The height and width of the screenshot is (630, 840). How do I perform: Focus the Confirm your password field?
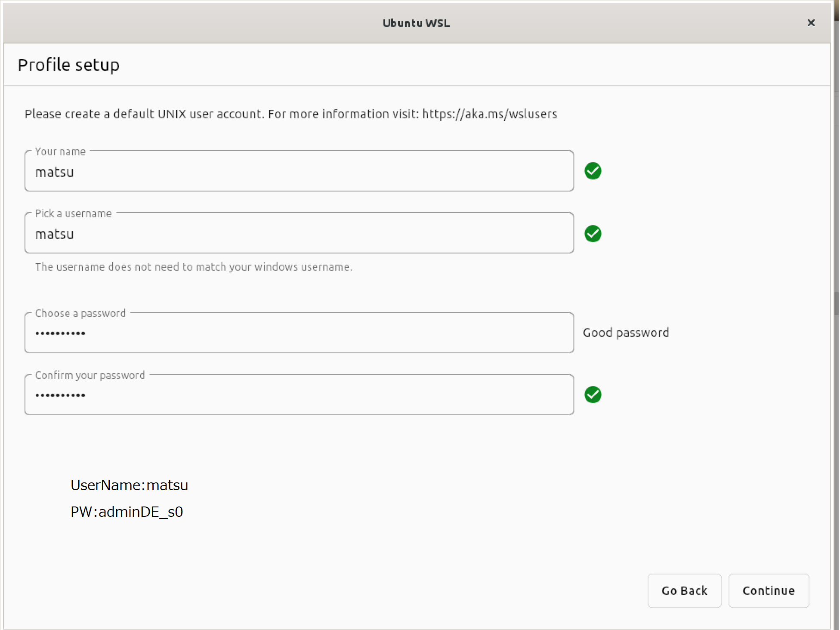coord(299,395)
